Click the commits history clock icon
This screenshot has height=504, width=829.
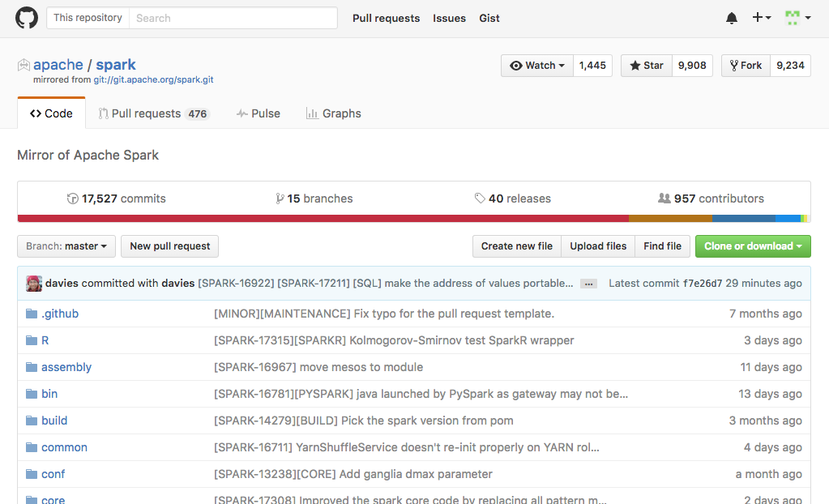(x=73, y=199)
